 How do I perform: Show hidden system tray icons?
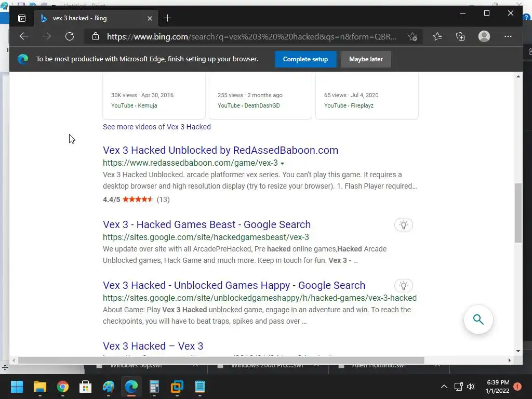pos(444,387)
